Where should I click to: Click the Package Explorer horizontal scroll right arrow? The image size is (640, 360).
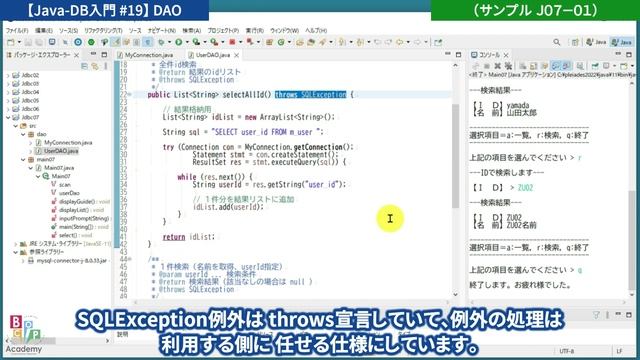pos(107,340)
